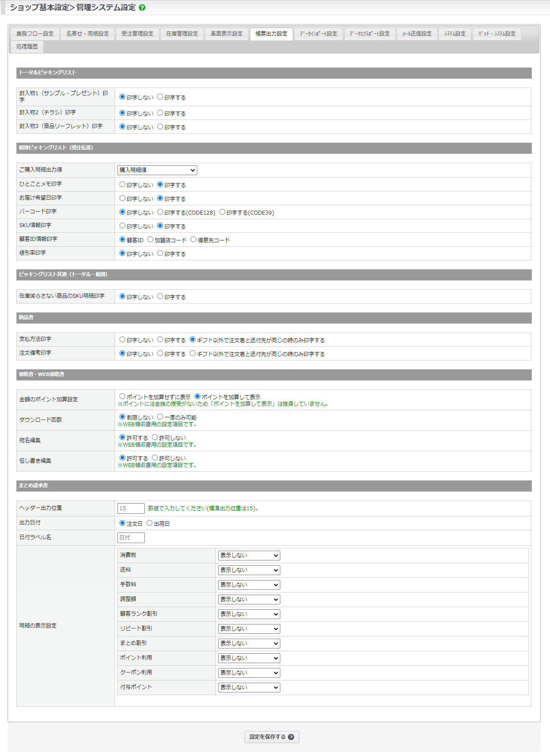Switch to the 業務フロー設定 tab
Viewport: 550px width, 756px height.
pyautogui.click(x=35, y=34)
